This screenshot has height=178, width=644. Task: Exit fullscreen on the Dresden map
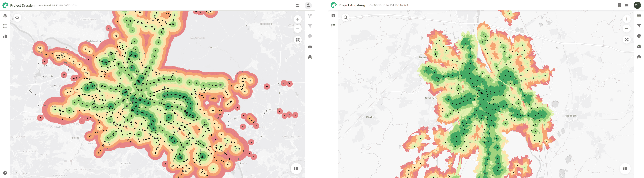pos(298,40)
